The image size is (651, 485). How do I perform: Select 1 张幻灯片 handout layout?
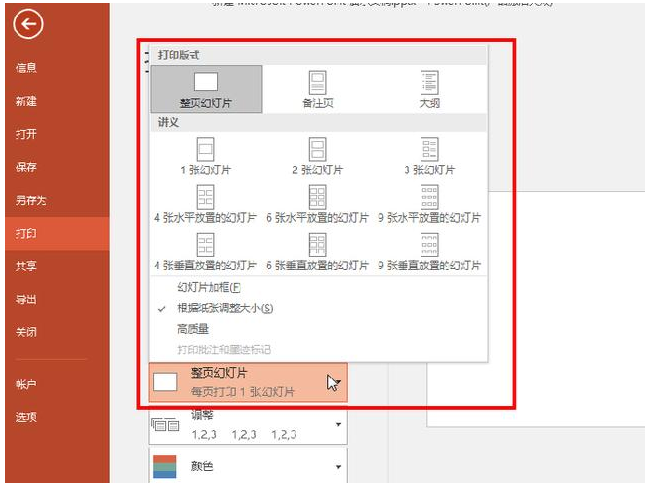(206, 156)
